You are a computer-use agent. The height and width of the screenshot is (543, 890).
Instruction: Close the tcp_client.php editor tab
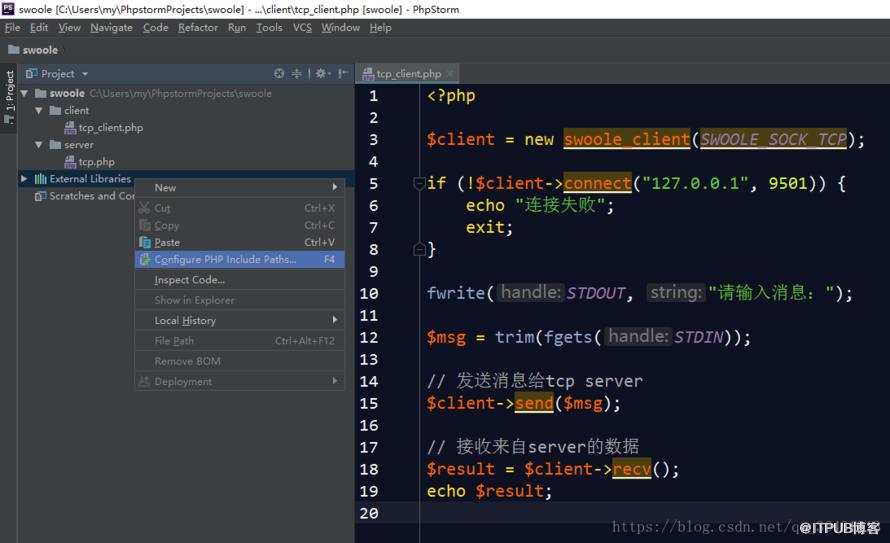[x=450, y=74]
